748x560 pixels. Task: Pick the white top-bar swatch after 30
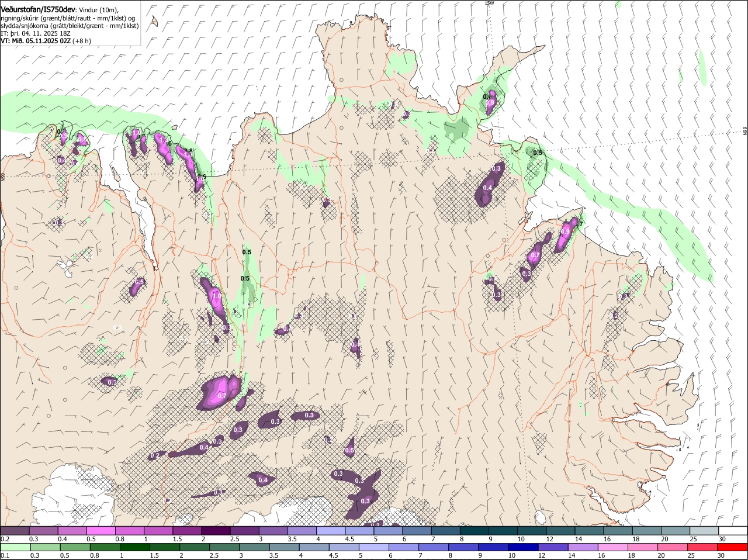(x=733, y=531)
